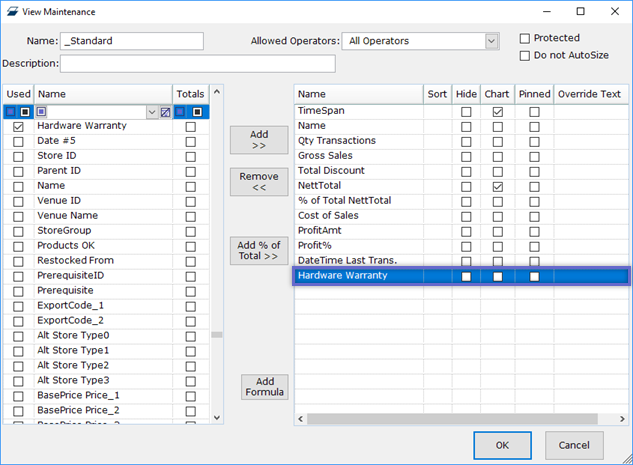
Task: Enable the Protected checkbox
Action: click(525, 39)
